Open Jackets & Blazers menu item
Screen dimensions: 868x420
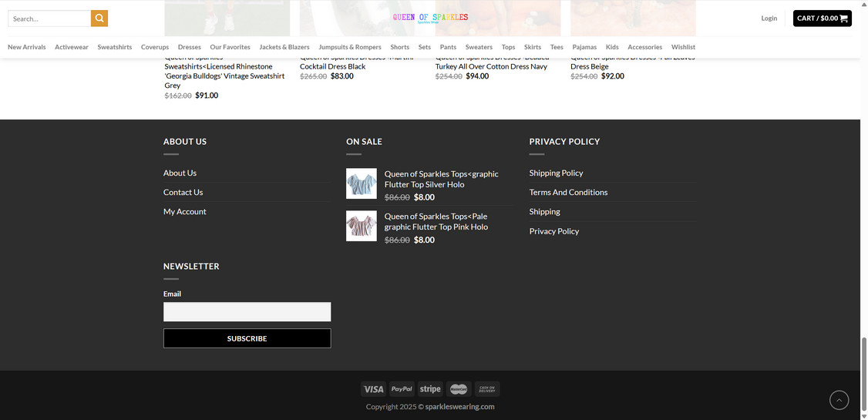284,47
